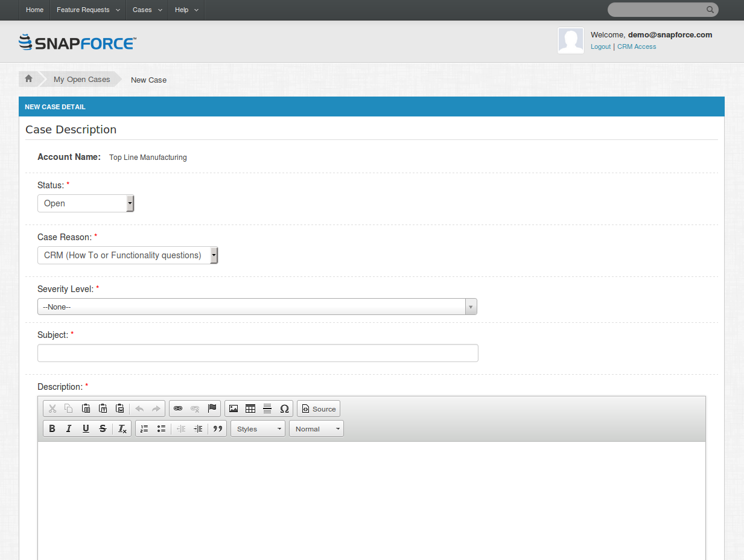Apply Block Quote formatting
This screenshot has height=560, width=744.
click(x=218, y=429)
